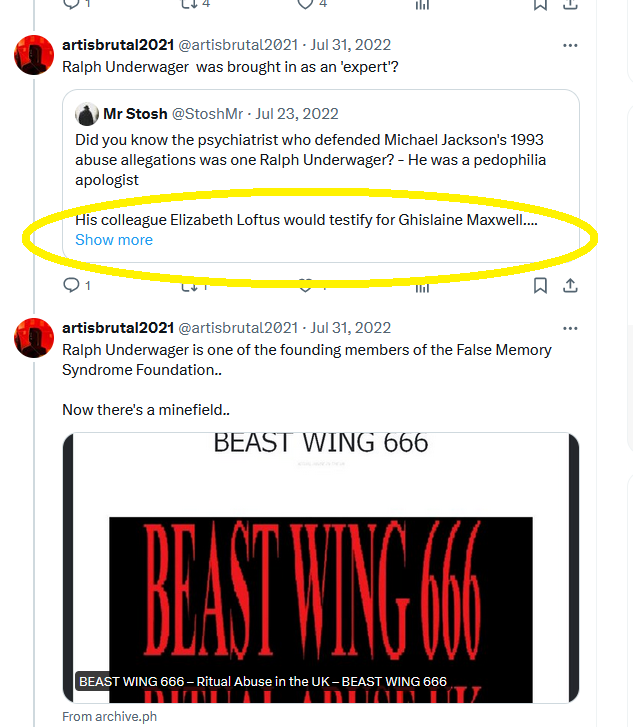Viewport: 633px width, 727px height.
Task: Open artisbrutal2021 display name on first tweet
Action: (118, 45)
